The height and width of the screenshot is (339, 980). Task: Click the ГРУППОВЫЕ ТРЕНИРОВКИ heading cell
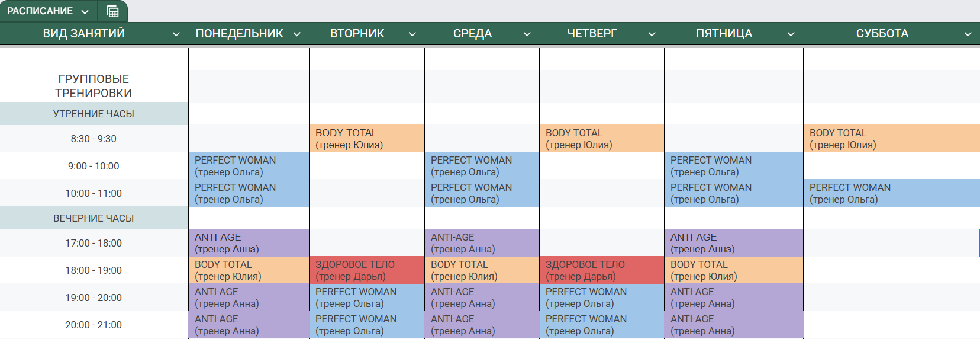click(x=94, y=86)
